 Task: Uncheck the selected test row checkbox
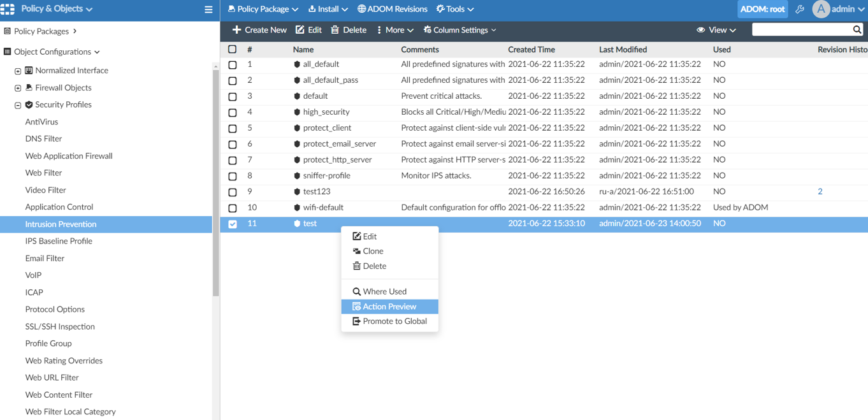(233, 224)
